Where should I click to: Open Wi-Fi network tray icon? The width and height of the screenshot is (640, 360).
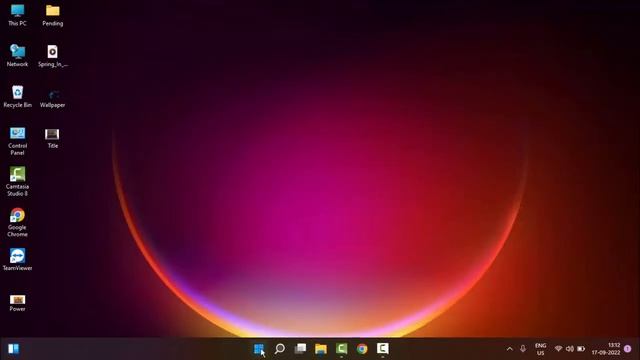pyautogui.click(x=558, y=349)
